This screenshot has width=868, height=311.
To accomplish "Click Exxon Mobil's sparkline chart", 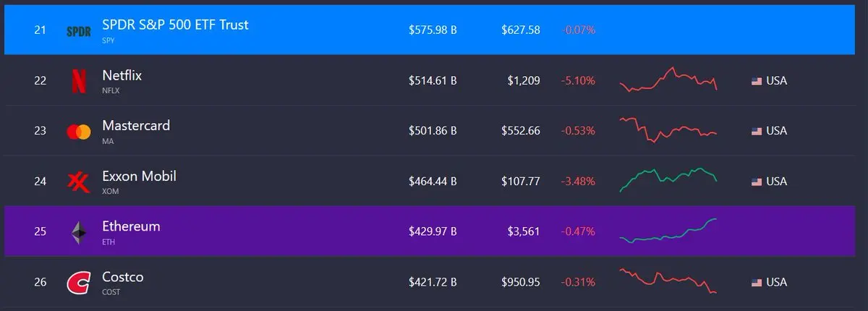I will coord(668,180).
